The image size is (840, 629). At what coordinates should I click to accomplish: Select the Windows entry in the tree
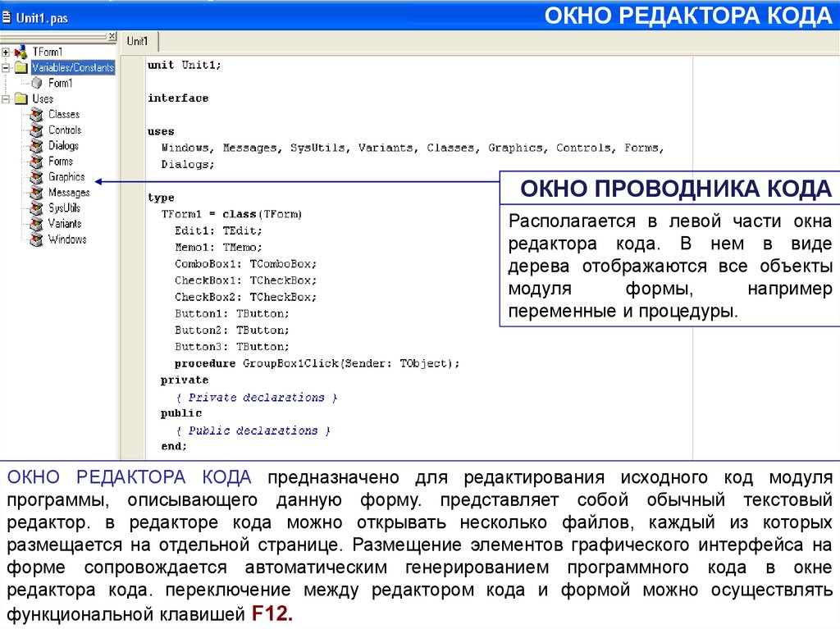[x=66, y=239]
